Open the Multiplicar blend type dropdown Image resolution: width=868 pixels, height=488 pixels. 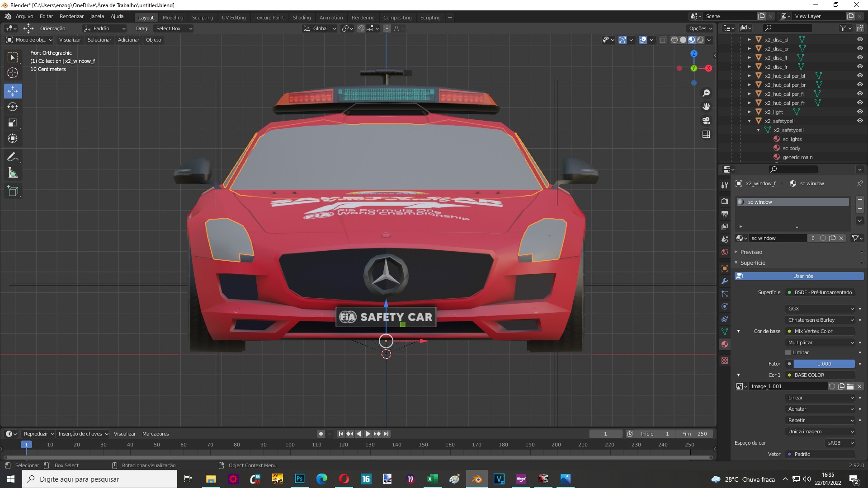[820, 343]
